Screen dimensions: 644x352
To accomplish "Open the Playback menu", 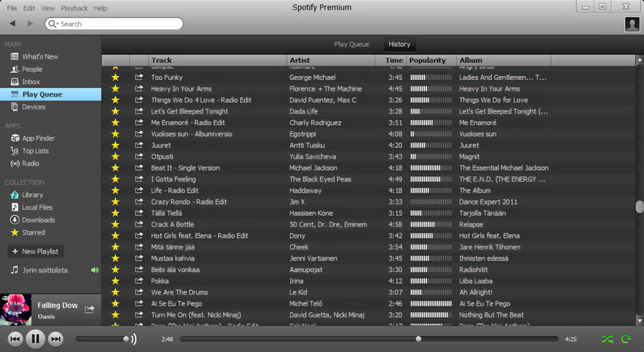I will point(74,8).
